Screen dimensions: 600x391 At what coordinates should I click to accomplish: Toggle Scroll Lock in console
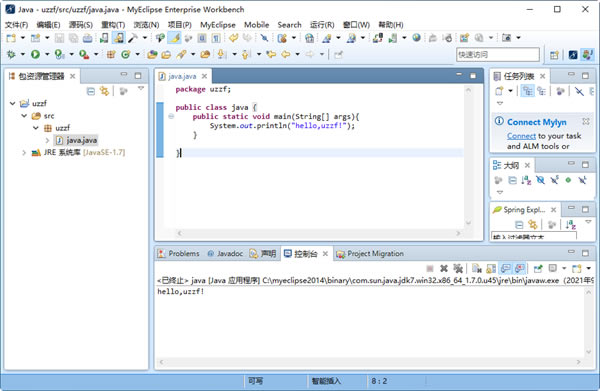[x=491, y=268]
